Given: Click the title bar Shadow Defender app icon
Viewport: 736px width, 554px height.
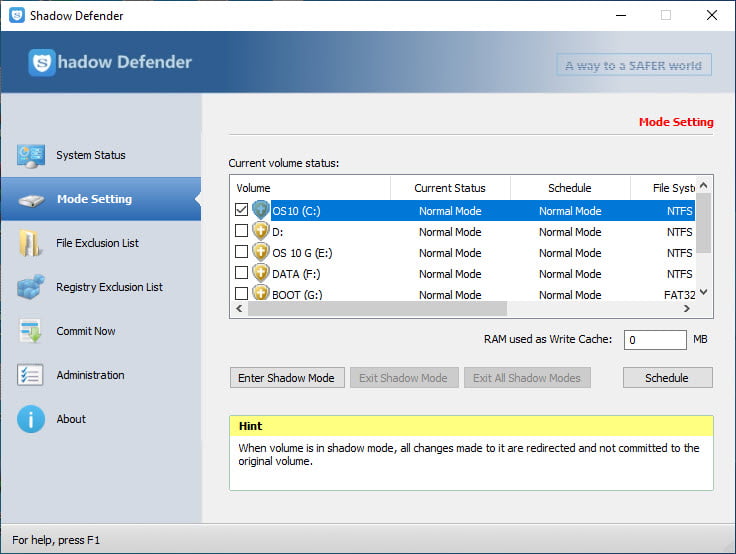Looking at the screenshot, I should pos(17,15).
